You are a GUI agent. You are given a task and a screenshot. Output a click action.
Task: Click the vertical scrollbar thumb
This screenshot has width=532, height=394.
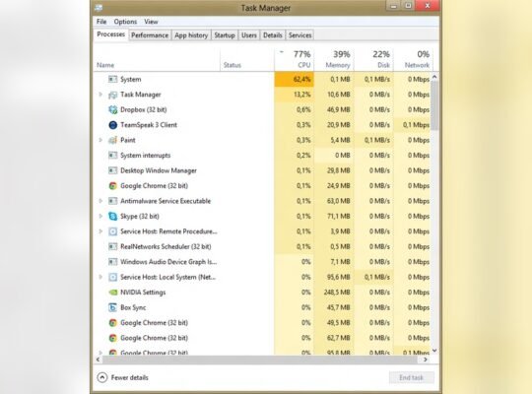434,105
